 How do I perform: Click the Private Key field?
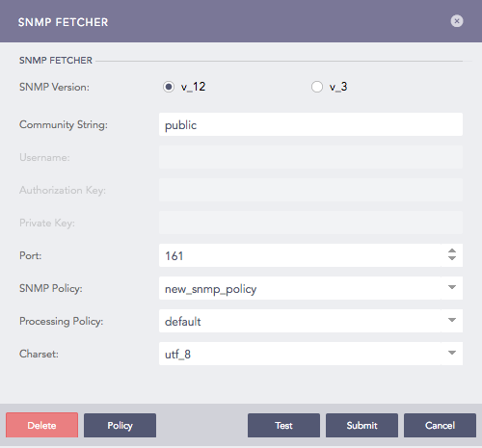tap(310, 223)
